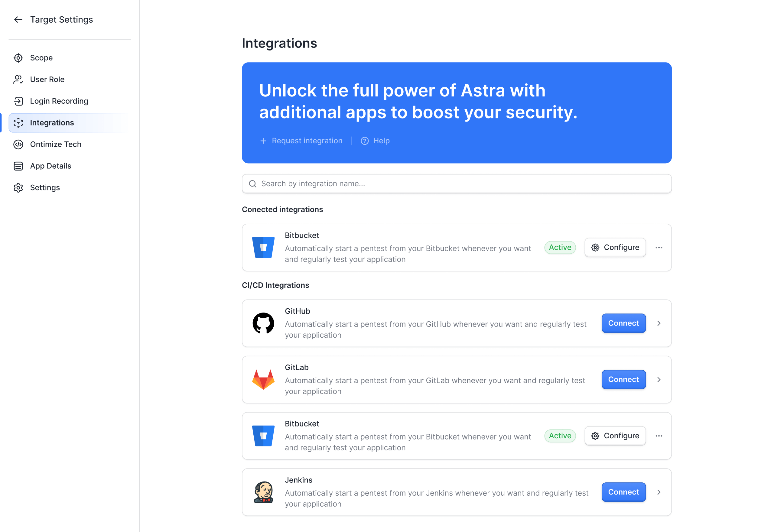This screenshot has height=532, width=774.
Task: Focus the integration name search field
Action: tap(460, 184)
